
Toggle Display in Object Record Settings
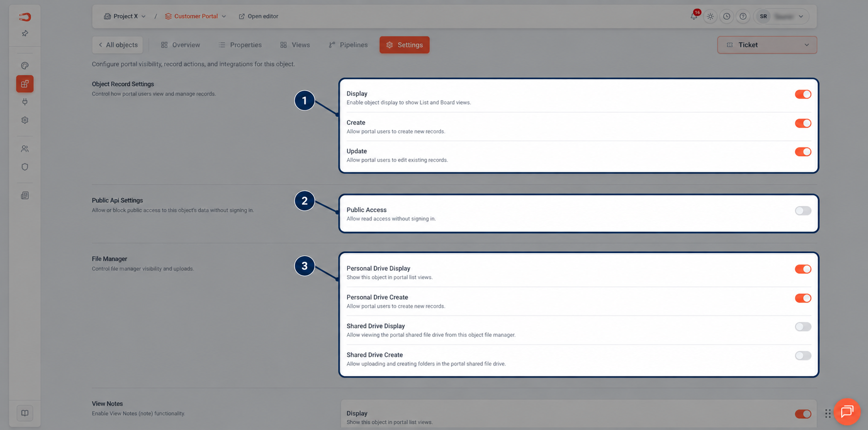803,94
